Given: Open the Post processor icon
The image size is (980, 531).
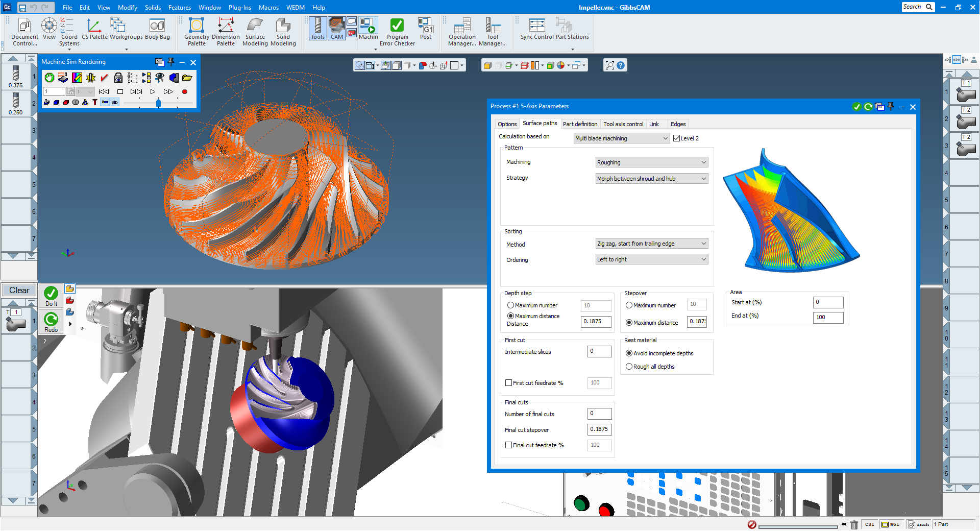Looking at the screenshot, I should (425, 29).
